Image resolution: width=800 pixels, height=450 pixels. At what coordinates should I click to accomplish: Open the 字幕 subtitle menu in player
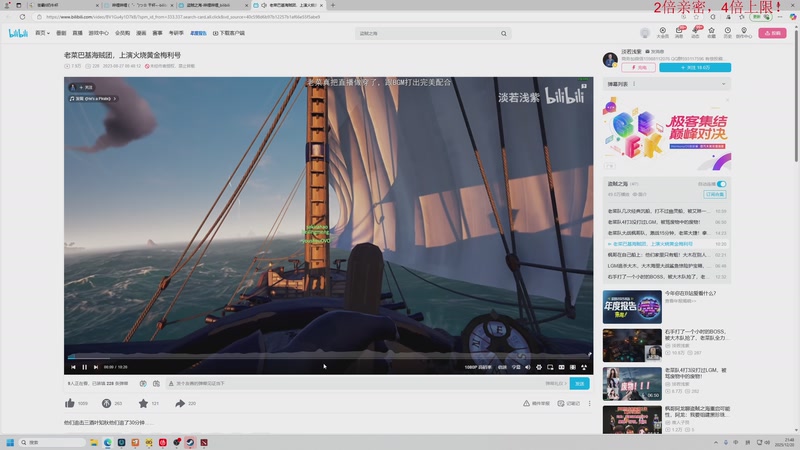pyautogui.click(x=516, y=367)
